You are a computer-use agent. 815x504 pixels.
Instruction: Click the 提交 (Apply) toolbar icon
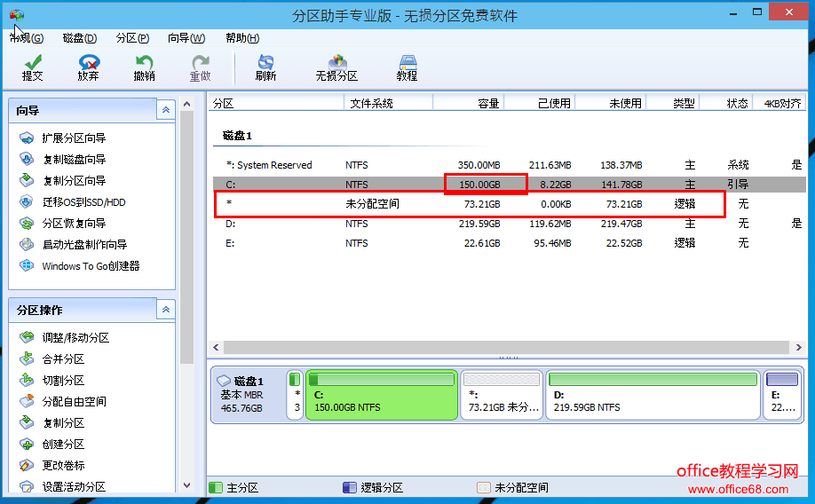coord(32,68)
